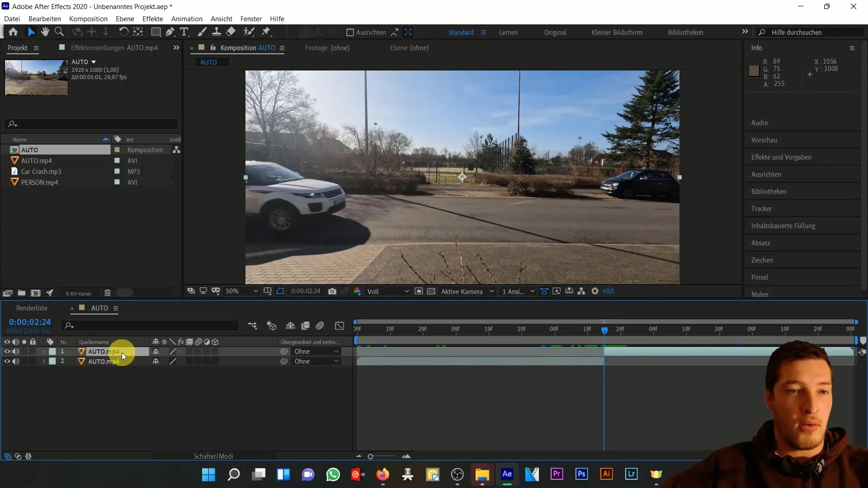Click the Footage (ohne) tab
This screenshot has width=868, height=488.
[x=327, y=47]
